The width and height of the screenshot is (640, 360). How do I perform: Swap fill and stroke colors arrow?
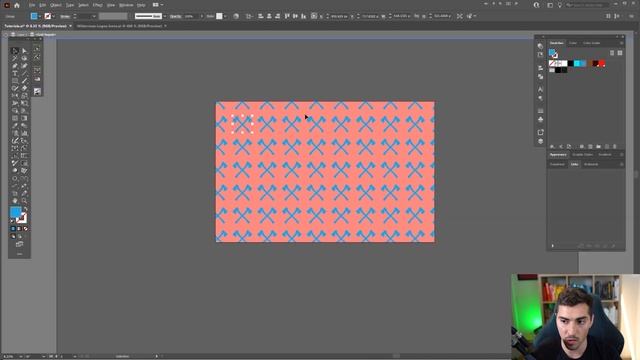25,209
